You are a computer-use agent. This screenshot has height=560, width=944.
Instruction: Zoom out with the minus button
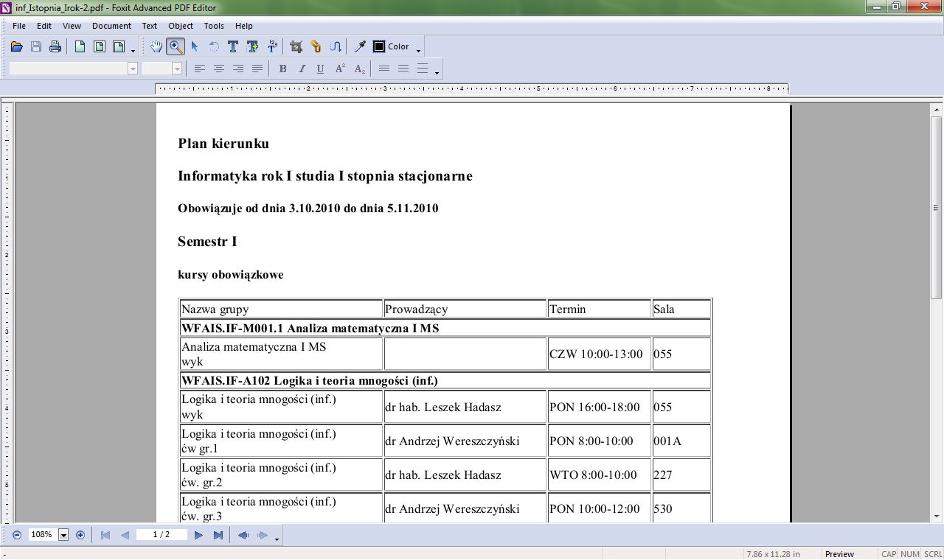pyautogui.click(x=17, y=535)
